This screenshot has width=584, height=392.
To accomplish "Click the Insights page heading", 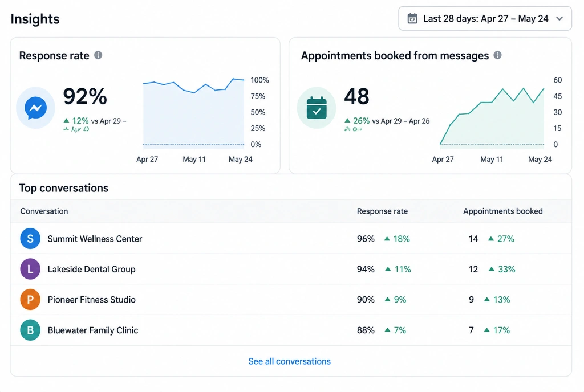I will 35,19.
